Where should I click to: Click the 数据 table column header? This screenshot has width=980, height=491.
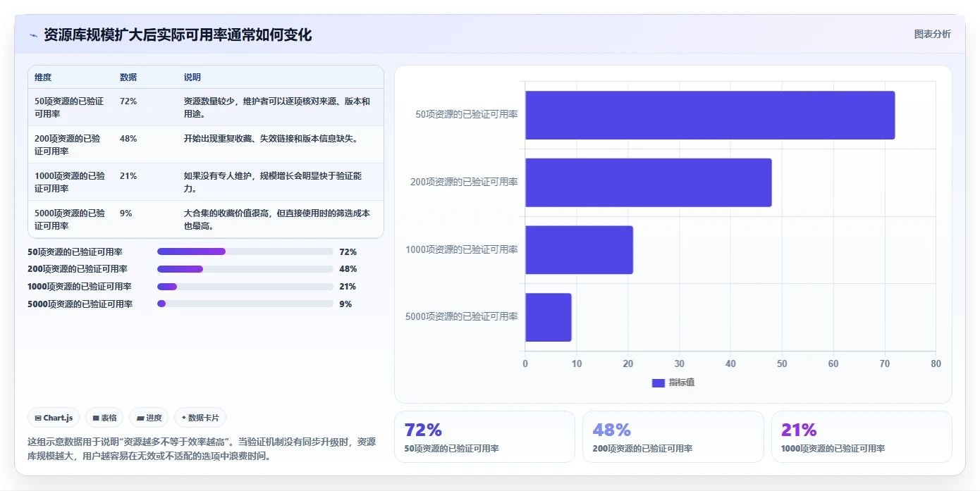tap(128, 77)
